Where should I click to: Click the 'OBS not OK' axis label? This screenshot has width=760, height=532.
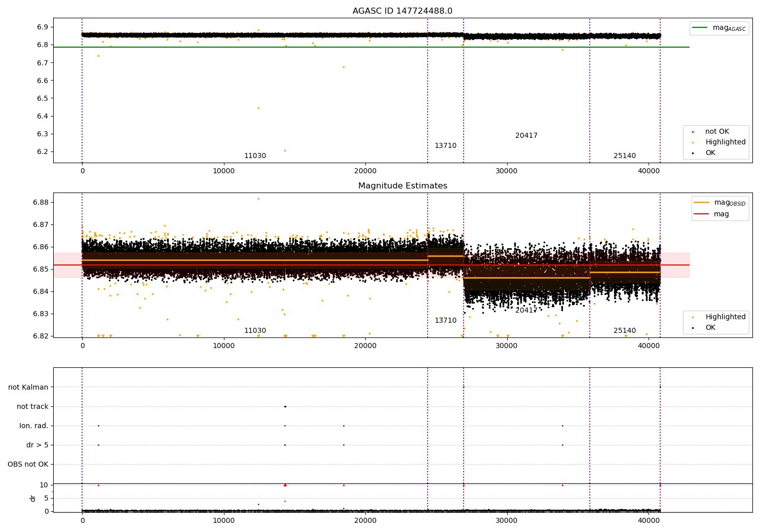click(28, 465)
